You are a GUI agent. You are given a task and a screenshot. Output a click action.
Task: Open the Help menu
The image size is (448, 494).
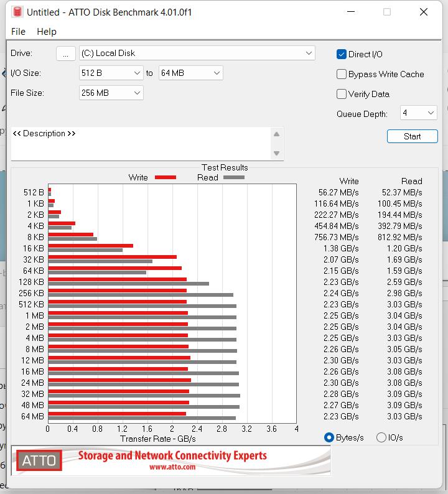[x=47, y=32]
